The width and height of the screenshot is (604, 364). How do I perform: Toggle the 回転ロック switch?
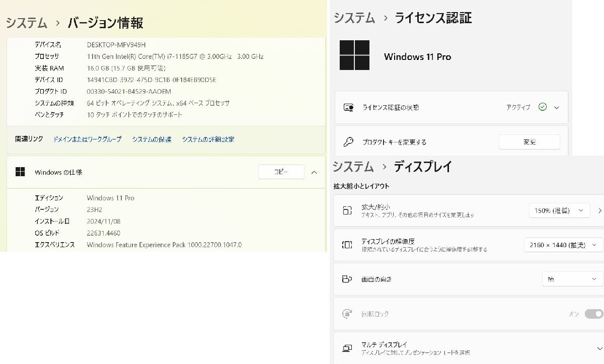coord(594,314)
